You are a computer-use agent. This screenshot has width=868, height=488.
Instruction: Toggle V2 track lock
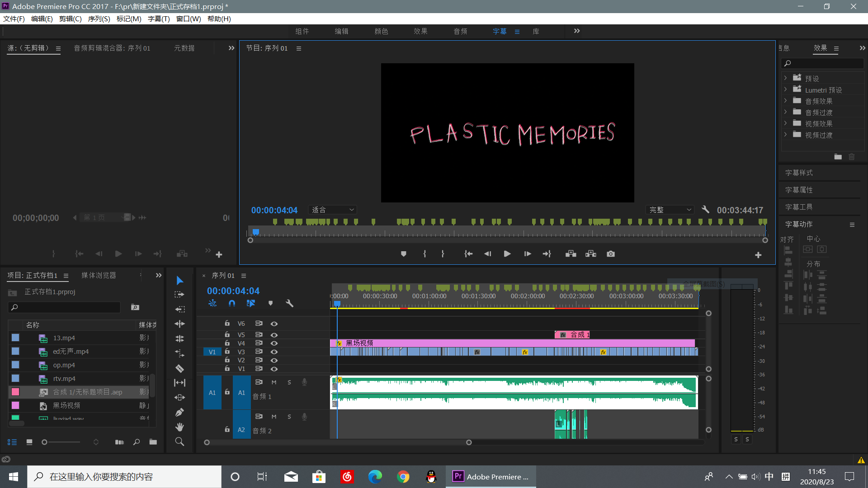pos(227,360)
